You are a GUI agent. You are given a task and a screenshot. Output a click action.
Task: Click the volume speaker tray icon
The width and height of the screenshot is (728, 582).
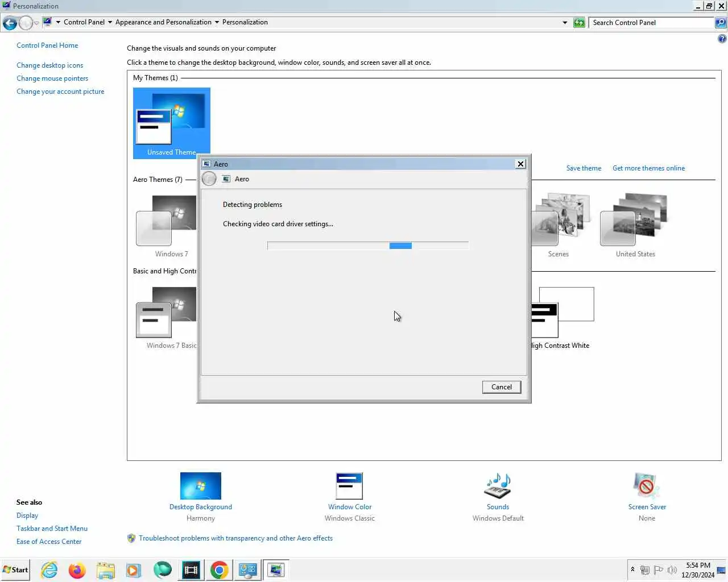pyautogui.click(x=672, y=570)
